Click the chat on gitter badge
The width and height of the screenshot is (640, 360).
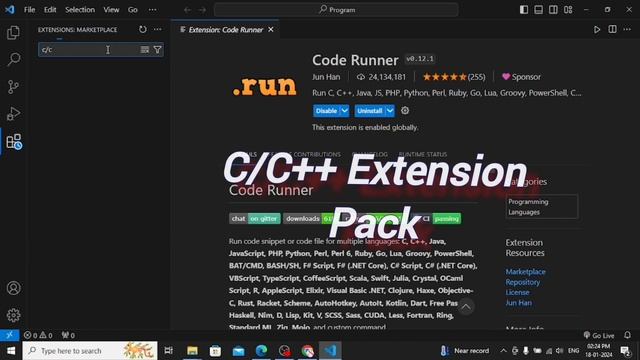pos(255,219)
